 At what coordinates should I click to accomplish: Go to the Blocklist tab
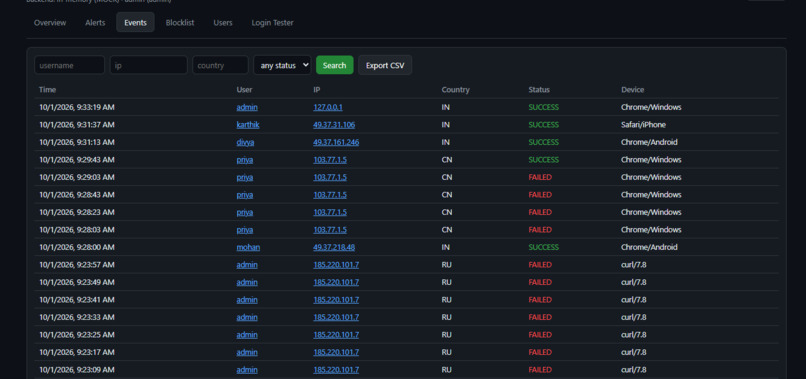tap(180, 23)
